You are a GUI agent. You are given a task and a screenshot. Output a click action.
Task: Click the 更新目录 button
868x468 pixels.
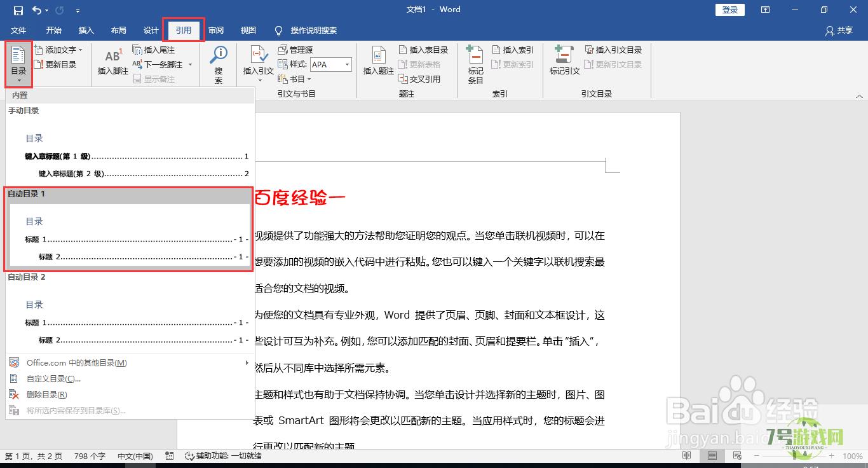point(55,64)
